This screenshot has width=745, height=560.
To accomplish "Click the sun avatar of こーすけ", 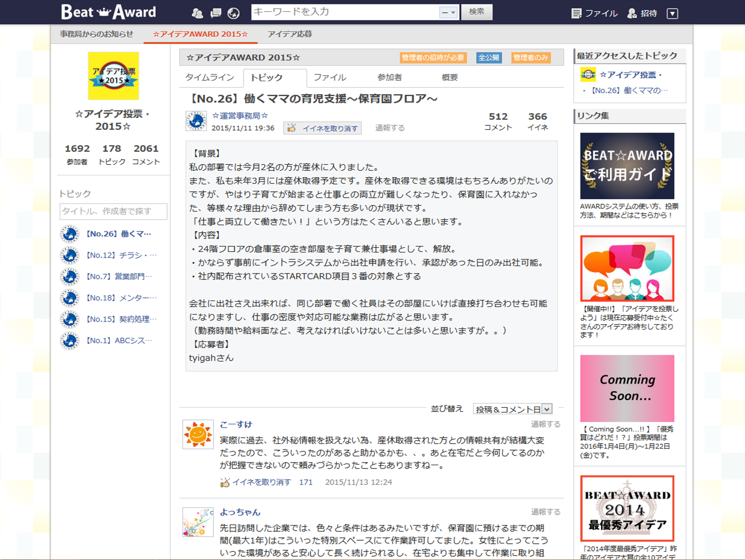I will click(x=198, y=434).
